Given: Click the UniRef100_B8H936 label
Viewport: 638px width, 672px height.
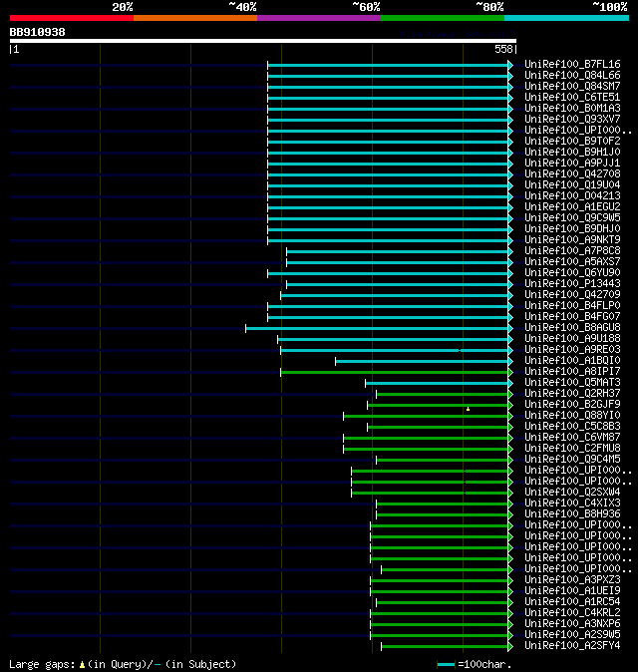Looking at the screenshot, I should (x=572, y=514).
